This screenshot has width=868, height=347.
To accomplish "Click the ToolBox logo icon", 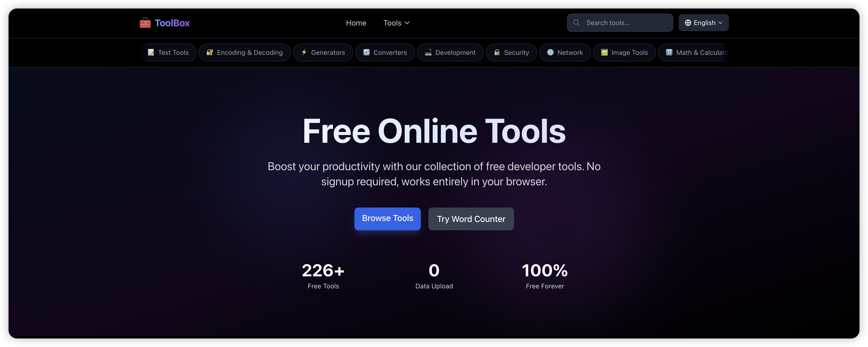I will coord(145,23).
